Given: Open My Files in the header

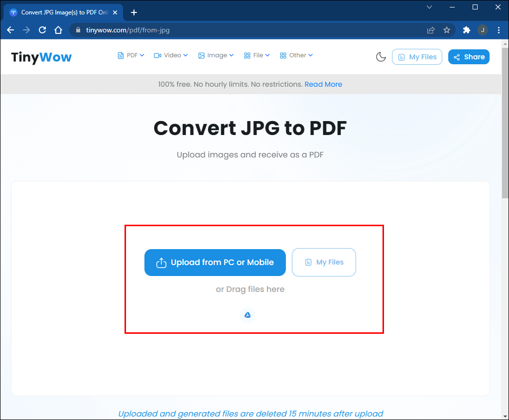Looking at the screenshot, I should (417, 57).
